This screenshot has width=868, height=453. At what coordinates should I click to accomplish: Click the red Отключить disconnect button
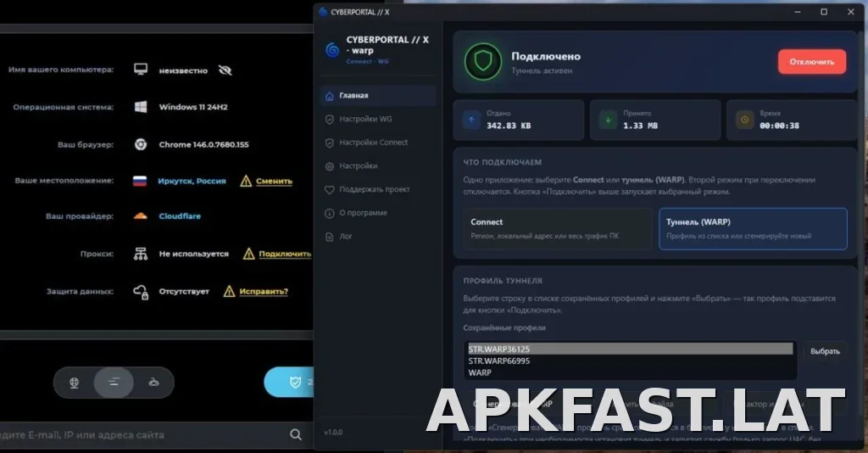pos(811,61)
